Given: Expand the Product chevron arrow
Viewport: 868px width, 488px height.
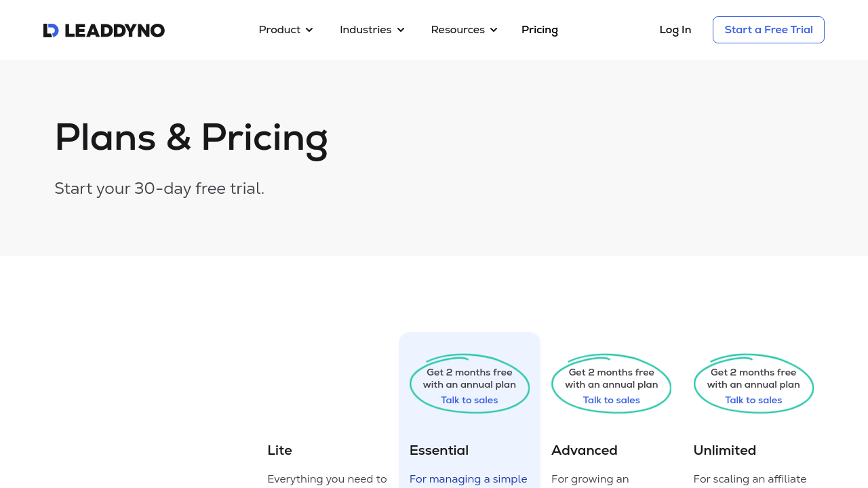Looking at the screenshot, I should (309, 30).
